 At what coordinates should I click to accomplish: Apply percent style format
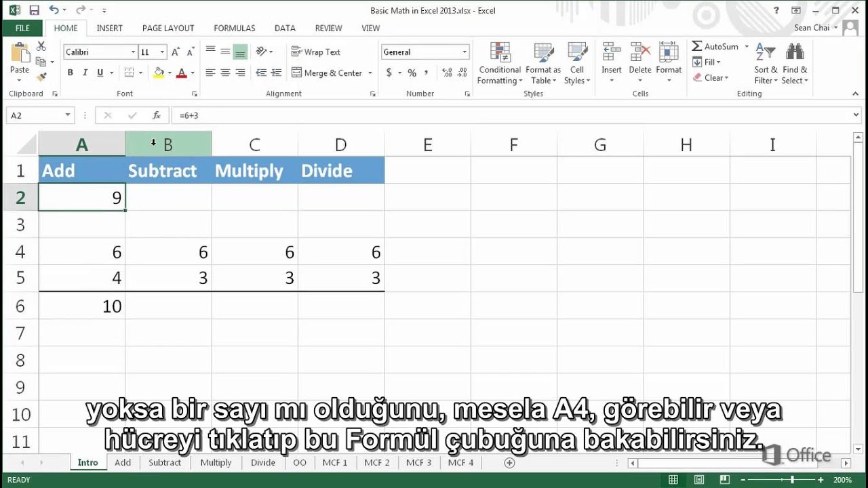pos(412,73)
